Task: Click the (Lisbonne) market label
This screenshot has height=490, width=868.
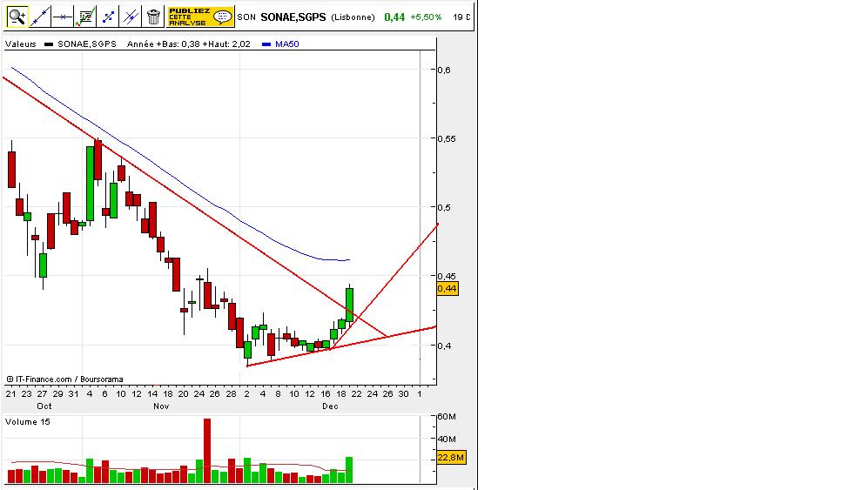Action: 353,17
